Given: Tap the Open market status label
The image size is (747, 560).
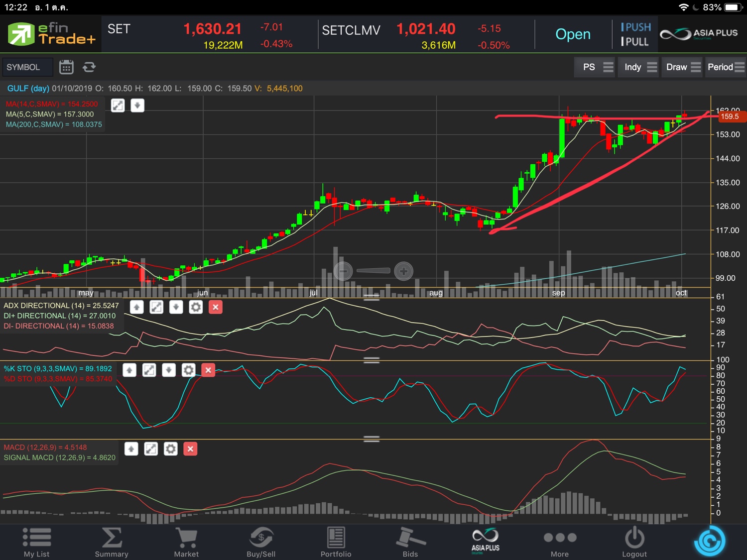Looking at the screenshot, I should (x=573, y=34).
